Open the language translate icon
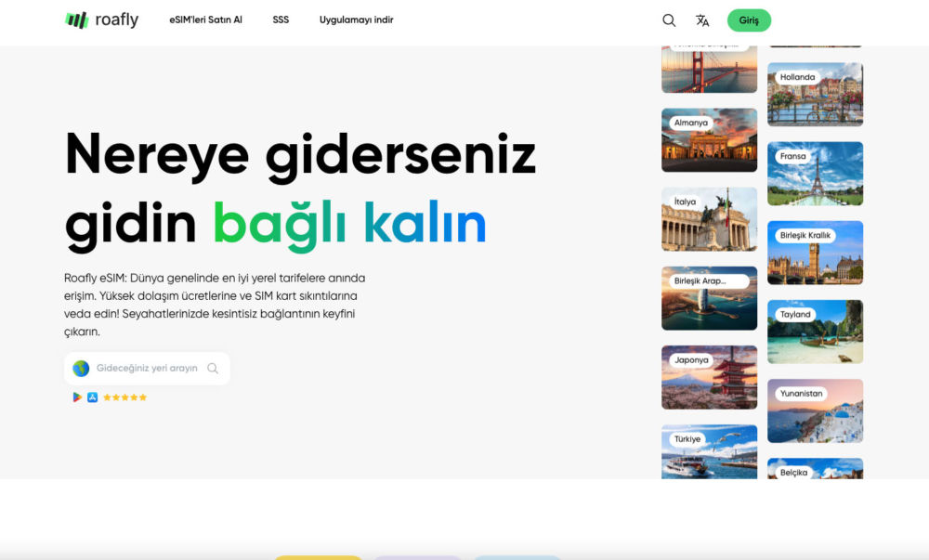Screen dimensions: 929x560 coord(702,20)
